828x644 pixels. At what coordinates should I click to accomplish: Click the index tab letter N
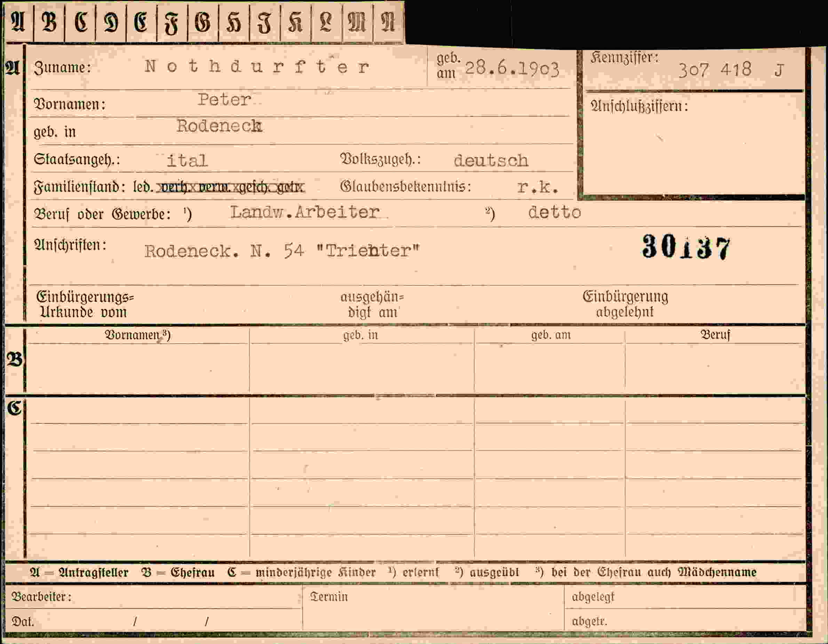pyautogui.click(x=388, y=22)
